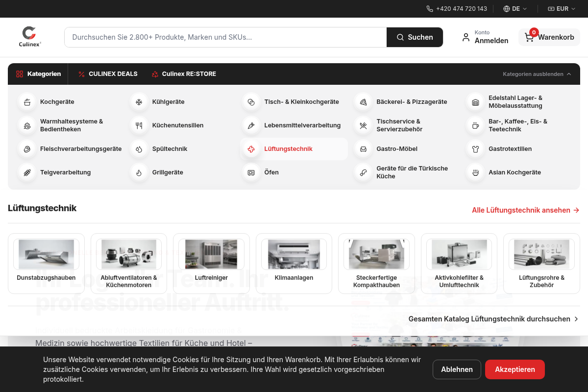Open Gesamten Katalog Lüftungstechnik durchsuchen link
Image resolution: width=588 pixels, height=392 pixels.
[493, 319]
